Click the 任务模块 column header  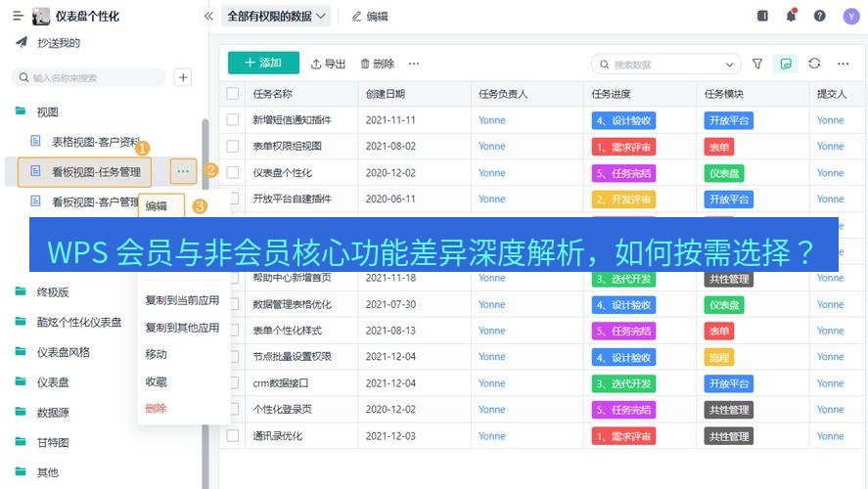coord(724,94)
